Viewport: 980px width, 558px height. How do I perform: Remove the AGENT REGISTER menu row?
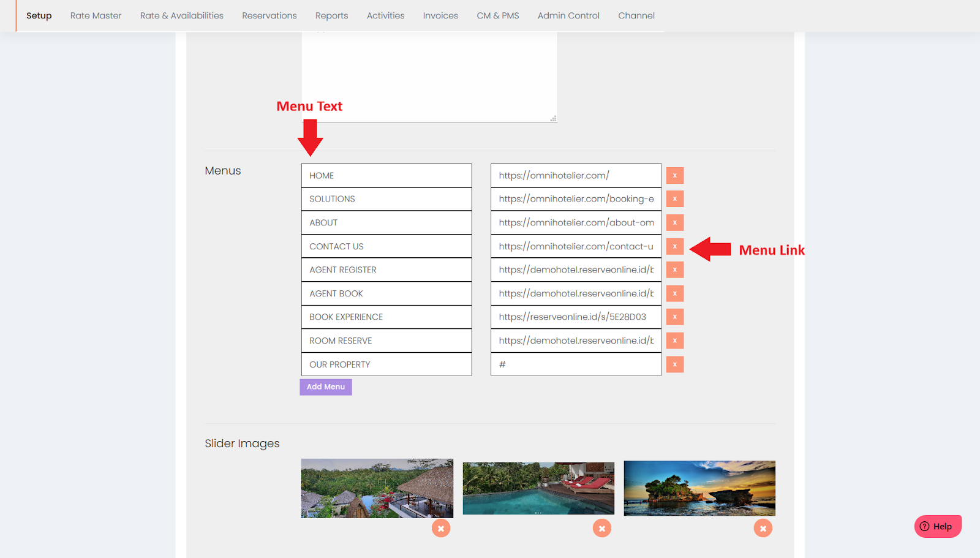tap(674, 270)
